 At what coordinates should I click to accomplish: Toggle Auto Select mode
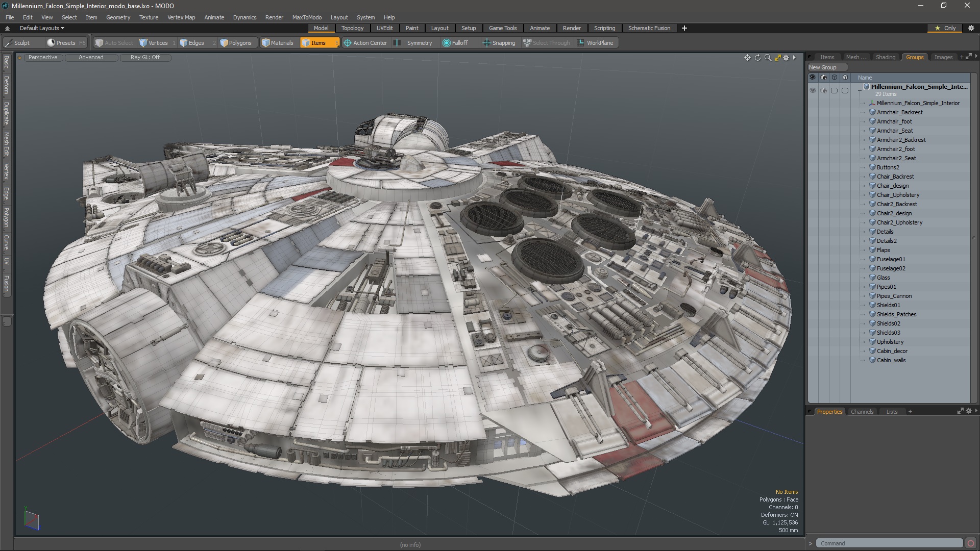click(114, 43)
